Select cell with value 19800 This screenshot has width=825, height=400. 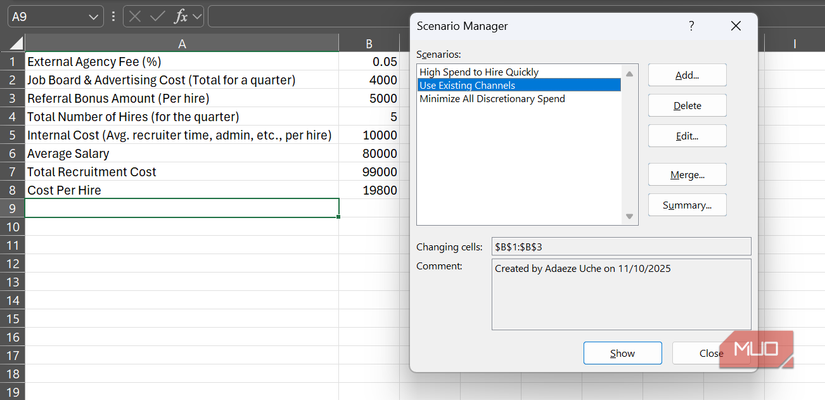[x=369, y=190]
